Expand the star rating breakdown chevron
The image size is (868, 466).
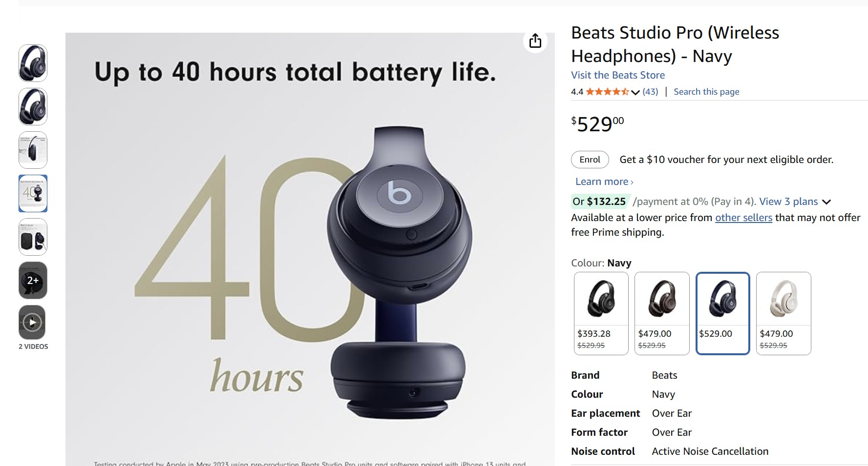635,92
